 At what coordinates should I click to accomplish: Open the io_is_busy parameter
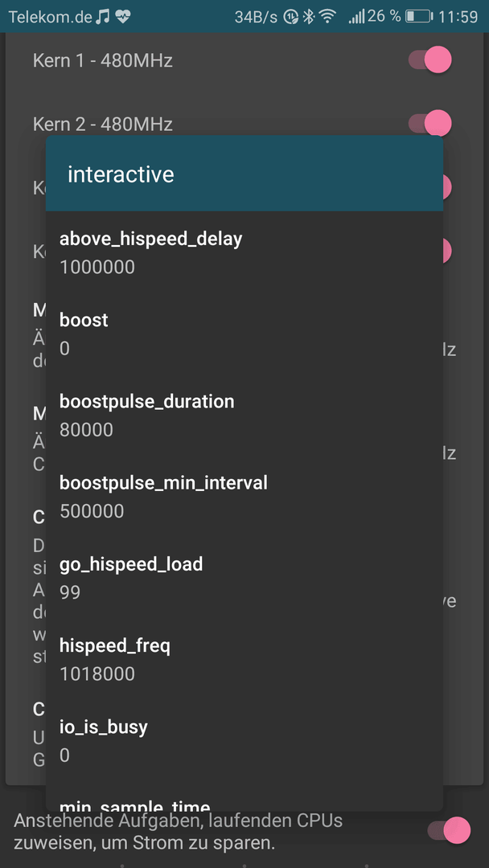pos(244,741)
